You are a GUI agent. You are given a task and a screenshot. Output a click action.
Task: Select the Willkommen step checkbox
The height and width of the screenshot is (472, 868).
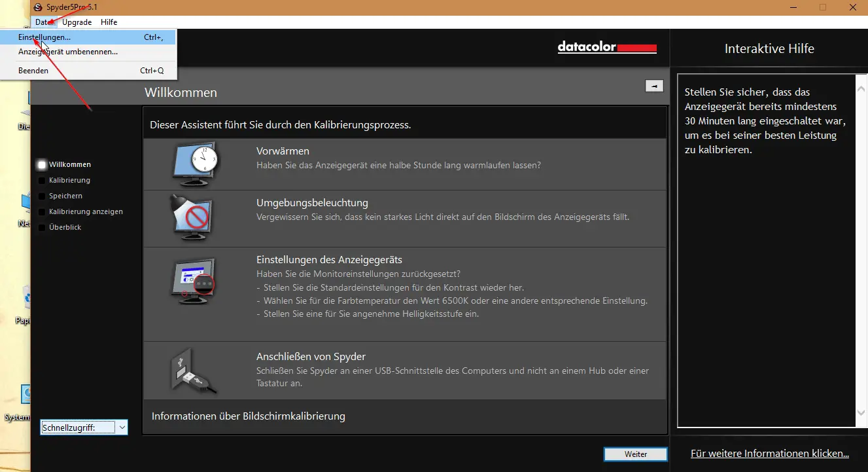[x=43, y=165]
